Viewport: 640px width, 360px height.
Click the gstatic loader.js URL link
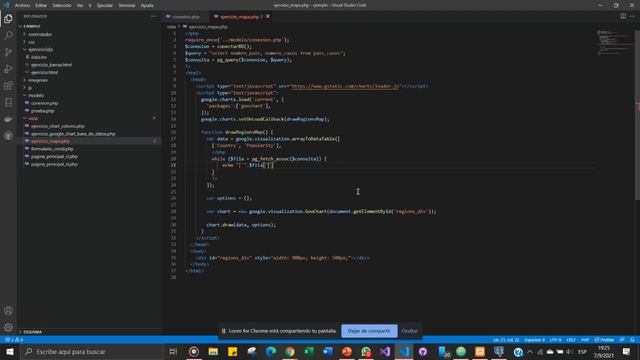(x=345, y=86)
